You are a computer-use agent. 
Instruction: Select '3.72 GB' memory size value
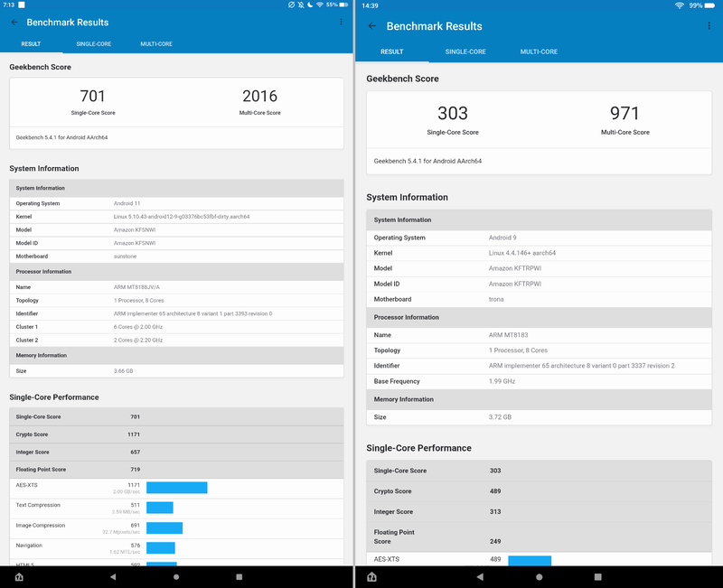500,417
